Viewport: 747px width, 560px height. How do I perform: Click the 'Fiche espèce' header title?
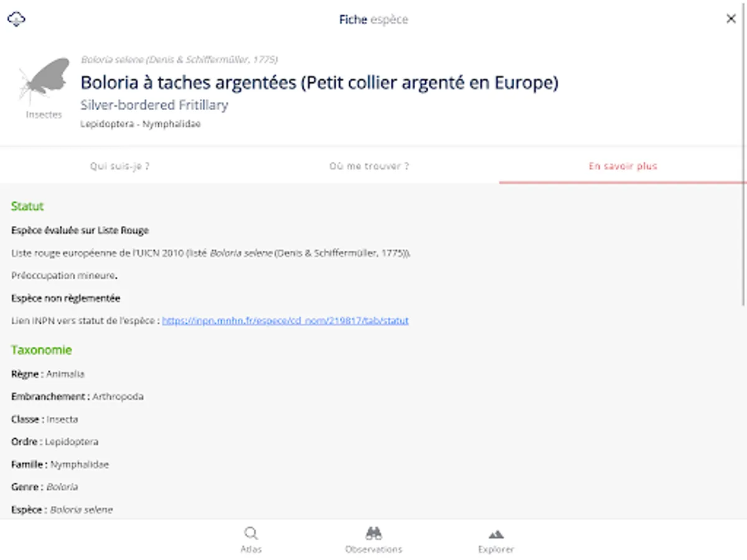374,19
